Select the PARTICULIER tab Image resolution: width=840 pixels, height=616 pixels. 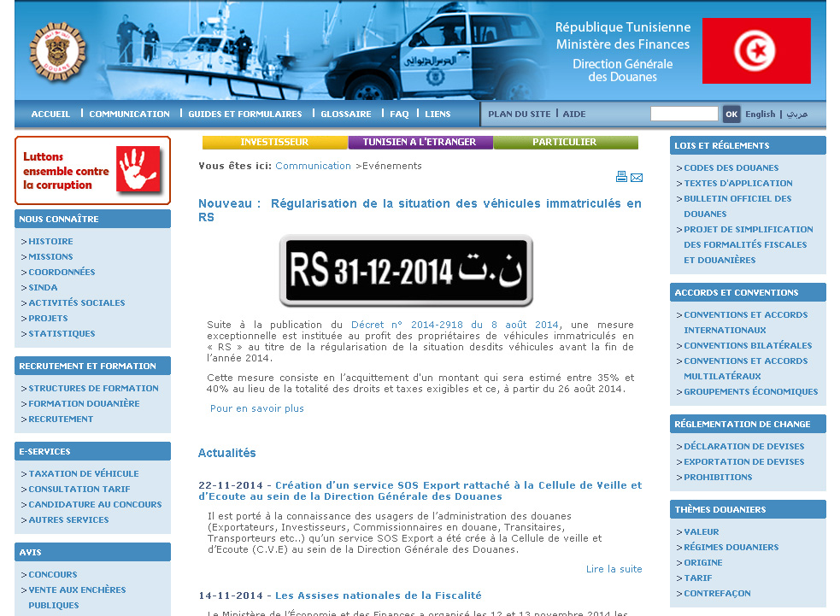(x=566, y=142)
